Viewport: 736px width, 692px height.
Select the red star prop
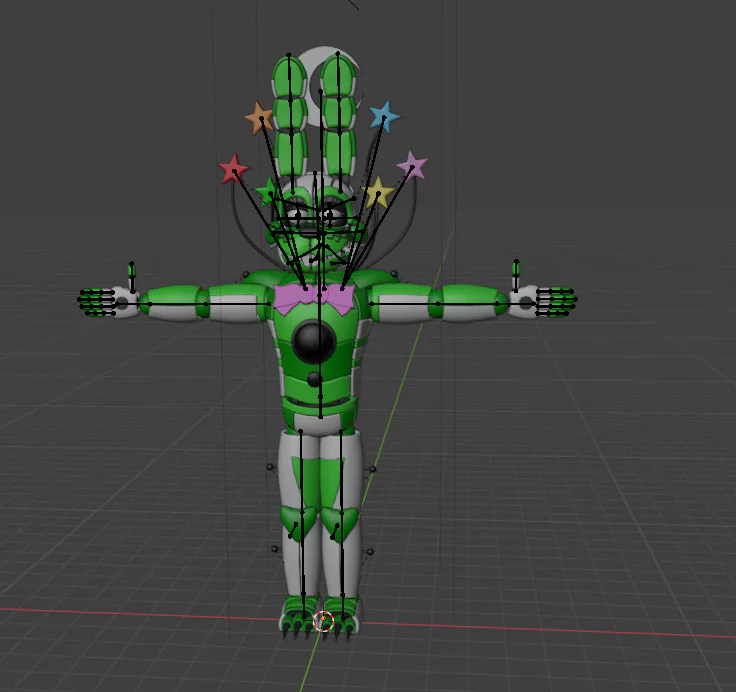[x=233, y=169]
